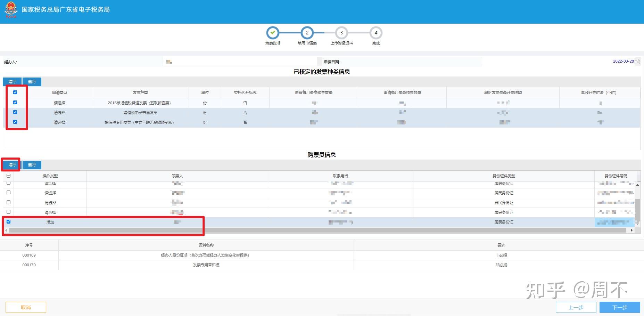The width and height of the screenshot is (644, 316).
Task: Click the scroll-down arrow of 购票员 table
Action: click(x=637, y=224)
